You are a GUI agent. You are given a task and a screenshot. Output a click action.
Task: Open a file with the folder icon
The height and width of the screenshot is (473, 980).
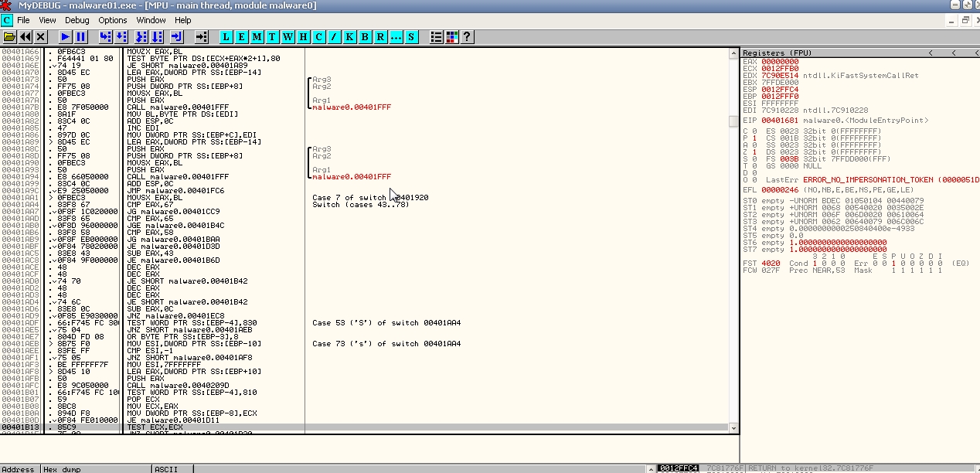coord(9,37)
